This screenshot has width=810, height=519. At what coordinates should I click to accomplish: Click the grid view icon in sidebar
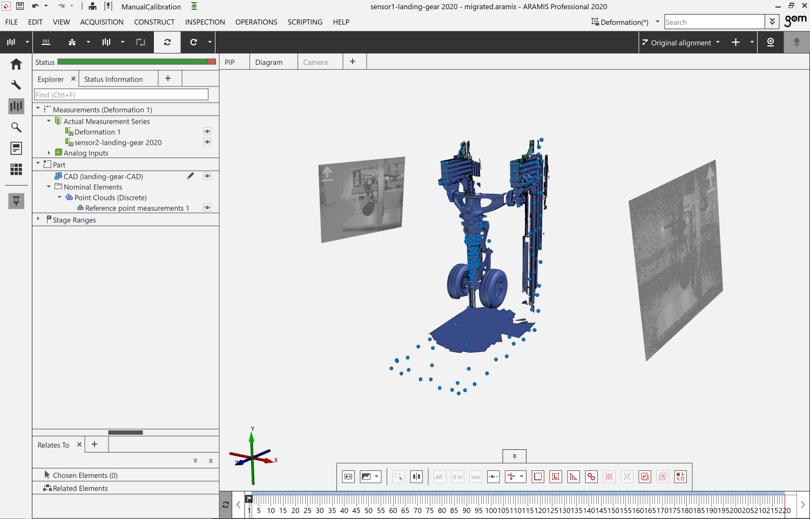pos(16,169)
